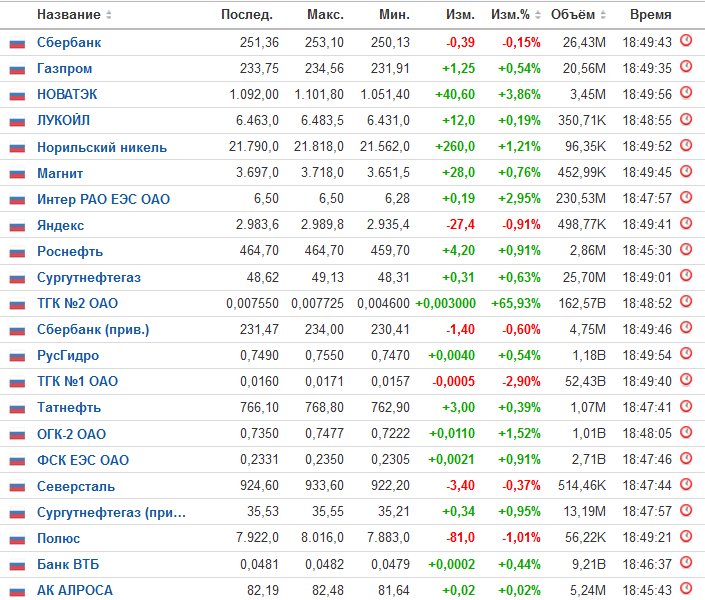Click the Russian flag icon beside Магнит
The image size is (705, 600).
(17, 174)
